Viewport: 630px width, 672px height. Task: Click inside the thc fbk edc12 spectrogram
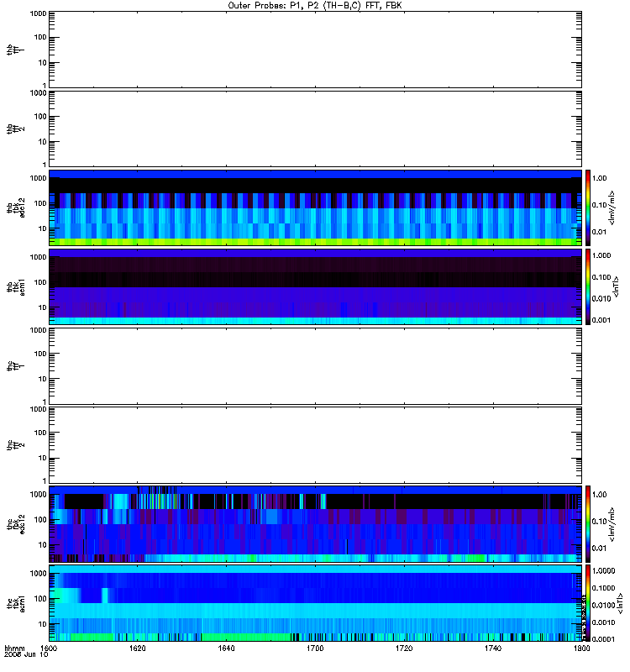pyautogui.click(x=315, y=523)
